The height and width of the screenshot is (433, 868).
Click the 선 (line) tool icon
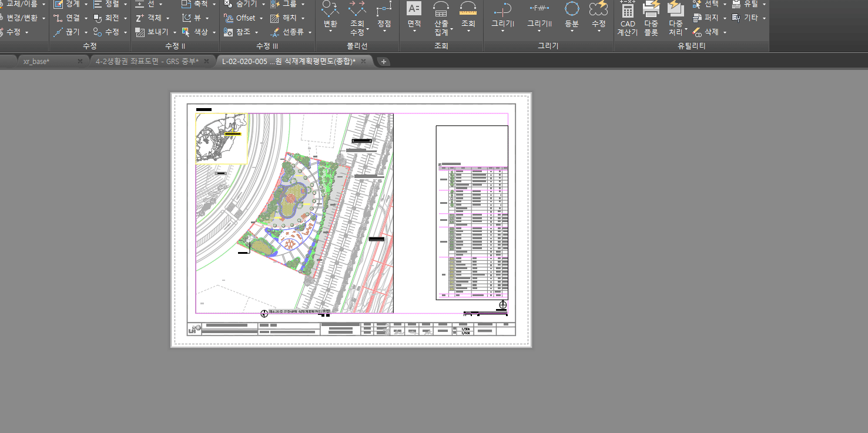coord(139,4)
